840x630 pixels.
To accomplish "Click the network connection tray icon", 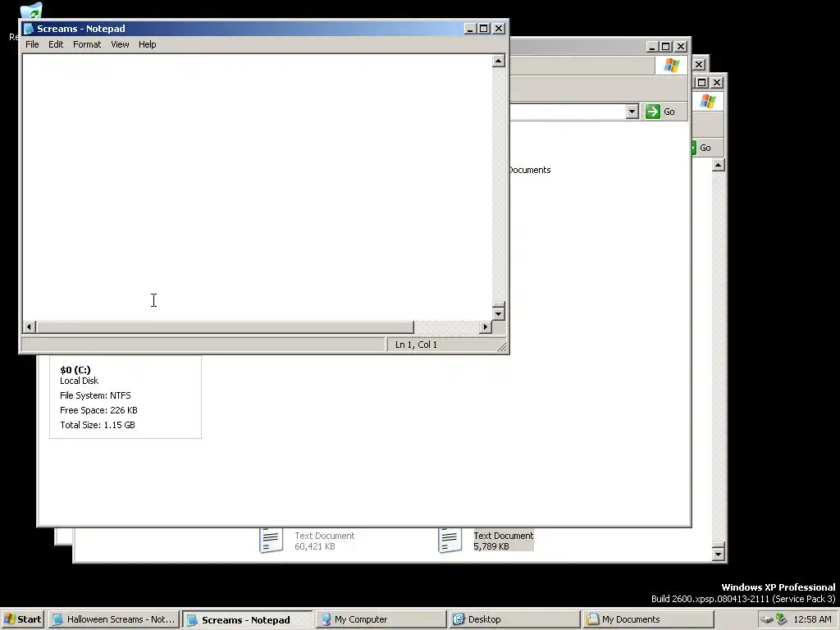I will tap(781, 619).
